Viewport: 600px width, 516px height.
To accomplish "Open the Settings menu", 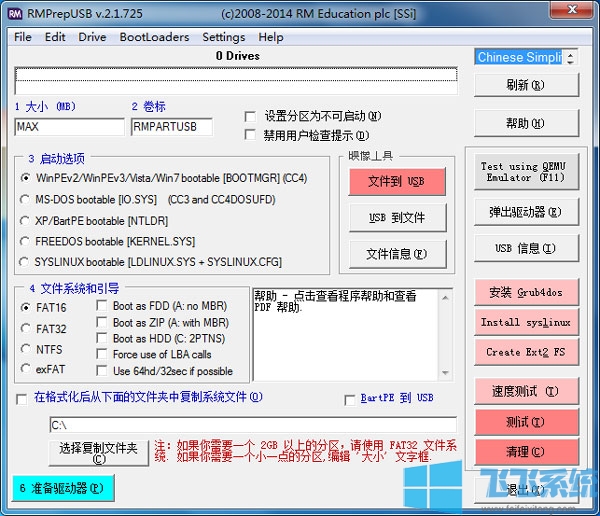I will tap(223, 37).
